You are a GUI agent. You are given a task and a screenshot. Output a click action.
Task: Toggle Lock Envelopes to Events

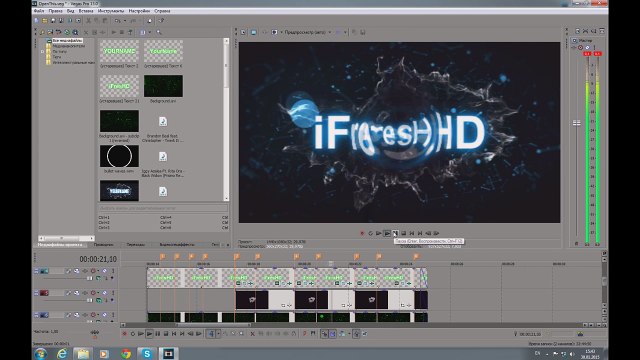tap(356, 334)
